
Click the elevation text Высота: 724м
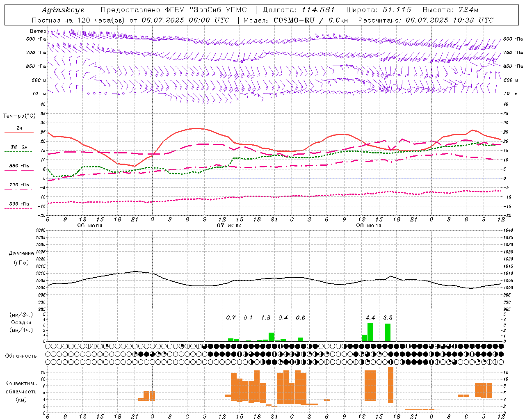(450, 10)
